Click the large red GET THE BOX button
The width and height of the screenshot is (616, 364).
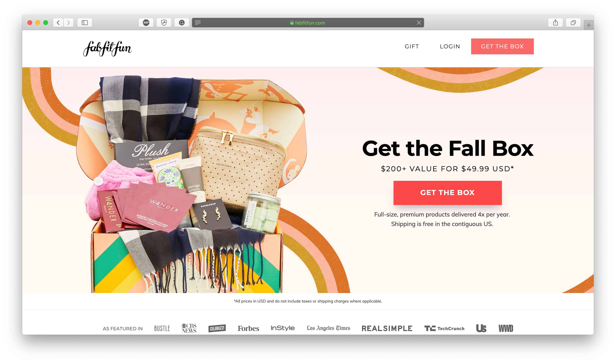pyautogui.click(x=447, y=193)
